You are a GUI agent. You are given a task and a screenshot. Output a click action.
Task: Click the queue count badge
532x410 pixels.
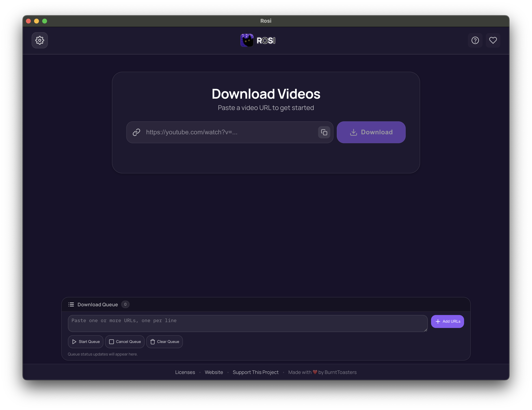pyautogui.click(x=125, y=304)
